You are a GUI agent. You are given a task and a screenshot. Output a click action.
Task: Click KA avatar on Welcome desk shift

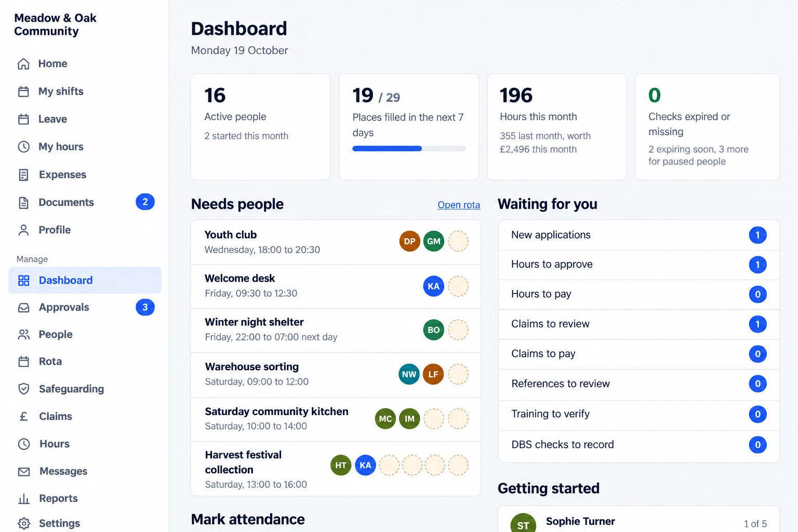click(x=434, y=286)
